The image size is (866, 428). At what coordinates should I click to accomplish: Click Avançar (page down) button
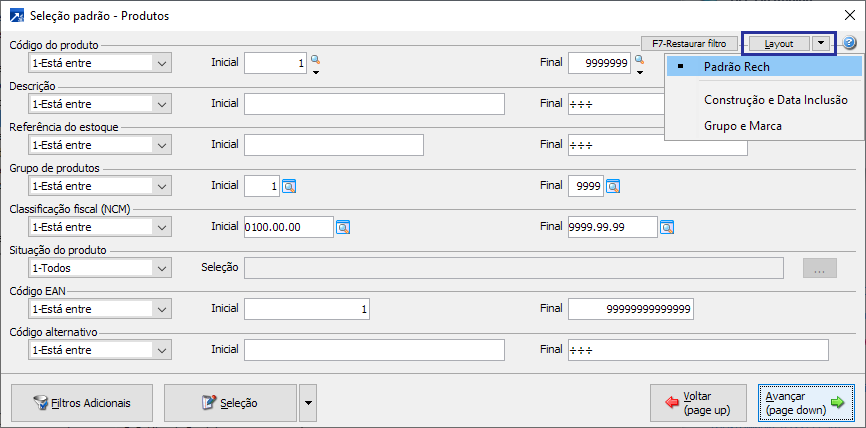click(804, 403)
